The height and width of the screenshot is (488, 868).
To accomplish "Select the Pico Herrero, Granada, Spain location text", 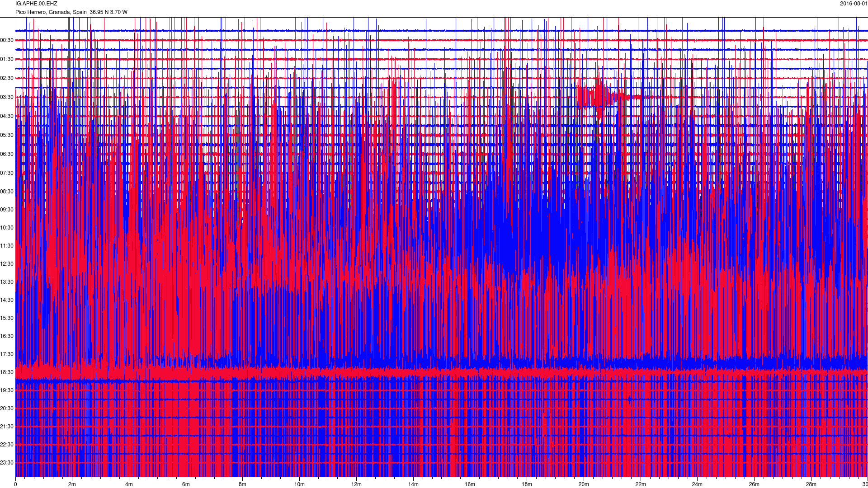I will 51,12.
